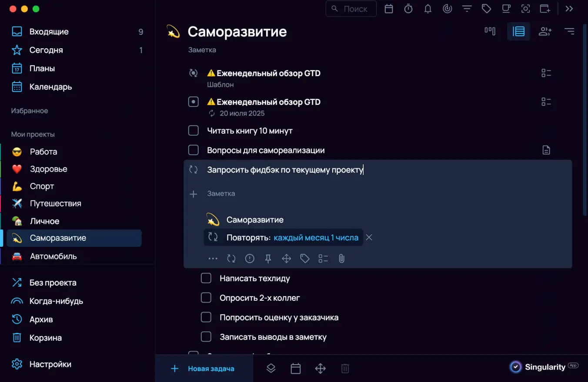This screenshot has height=382, width=588.
Task: Check off Попросить оценку у заказчика subtask
Action: [x=206, y=317]
